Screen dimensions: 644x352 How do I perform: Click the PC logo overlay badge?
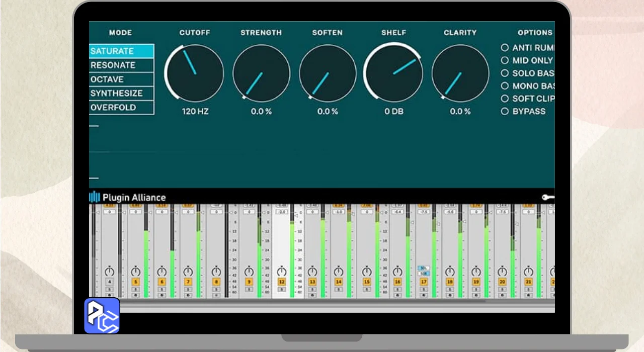pyautogui.click(x=102, y=316)
